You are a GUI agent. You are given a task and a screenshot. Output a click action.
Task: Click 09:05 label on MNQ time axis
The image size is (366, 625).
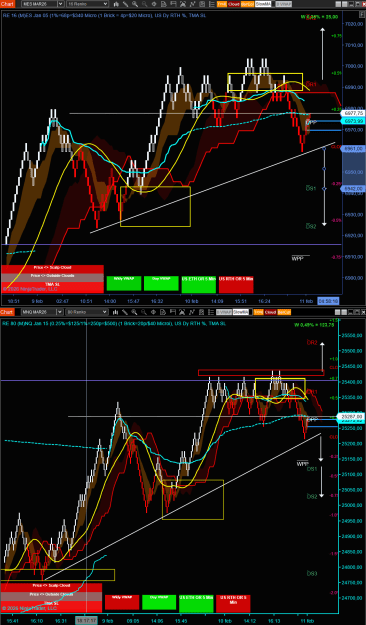134,621
